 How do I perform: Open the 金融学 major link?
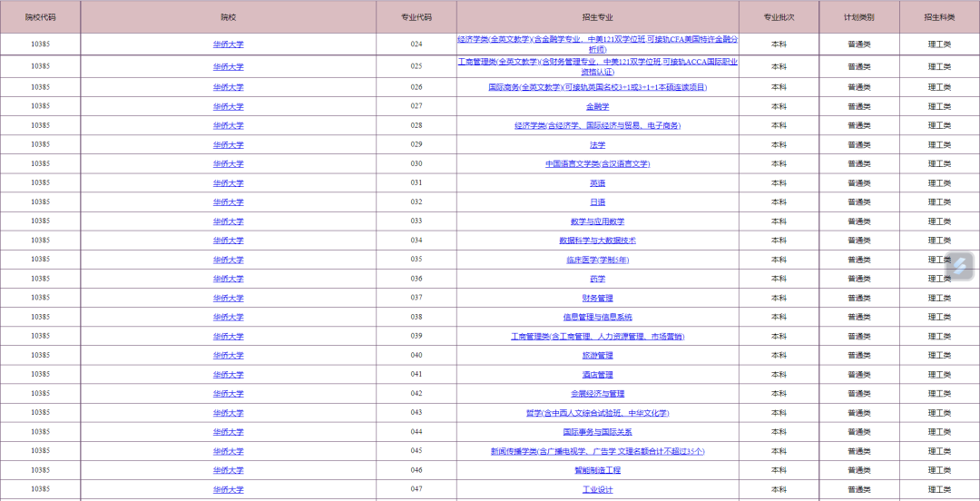coord(597,107)
